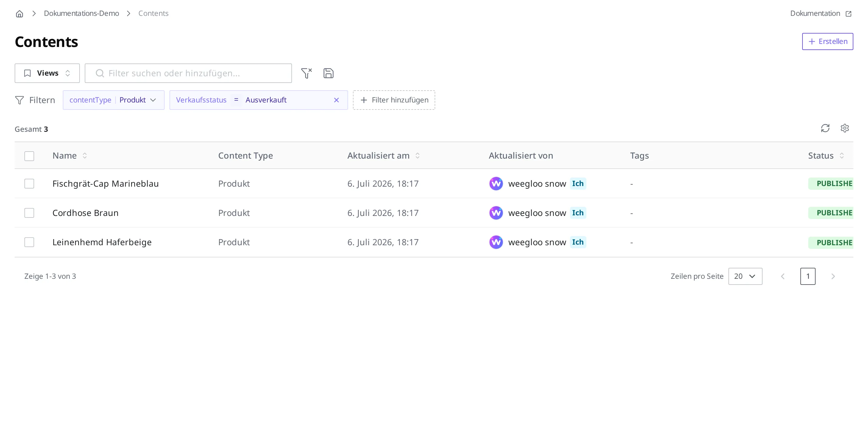Open Cordhose Braun entry

pos(85,213)
